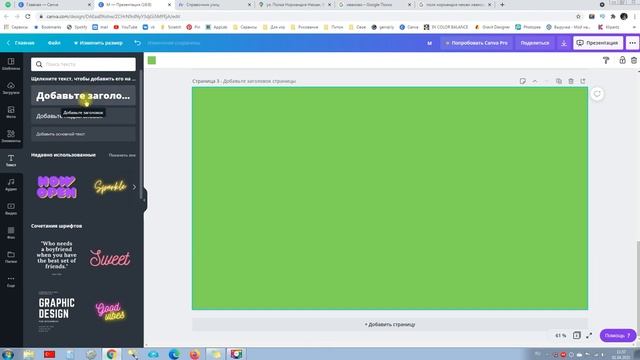The width and height of the screenshot is (640, 360).
Task: Expand recently used styles with the right arrow
Action: (134, 187)
